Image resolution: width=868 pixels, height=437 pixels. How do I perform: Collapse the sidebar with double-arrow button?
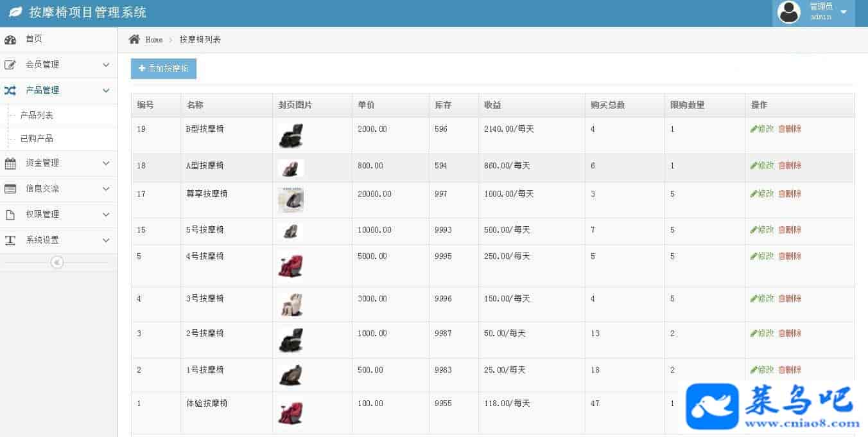click(57, 262)
